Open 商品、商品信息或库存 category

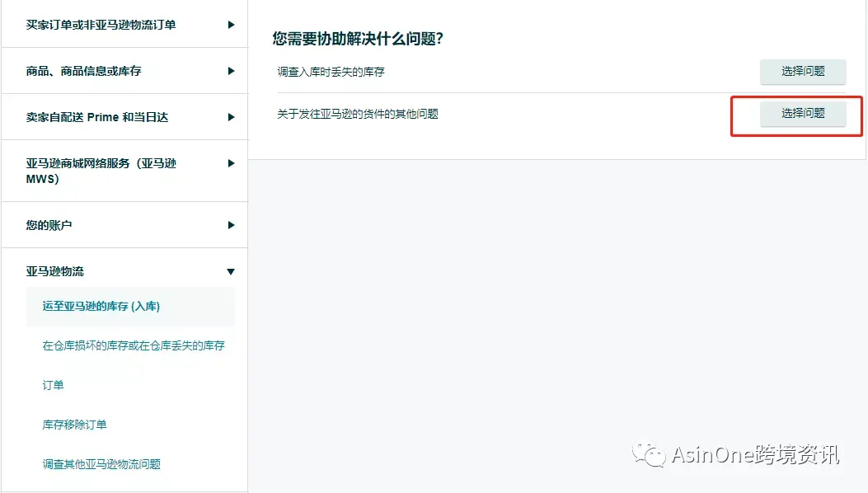pos(83,71)
